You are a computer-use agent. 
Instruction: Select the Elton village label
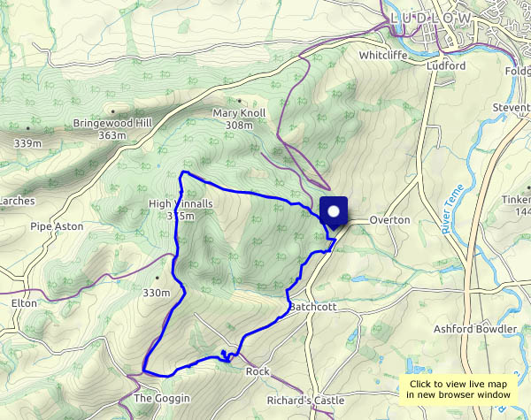click(24, 303)
